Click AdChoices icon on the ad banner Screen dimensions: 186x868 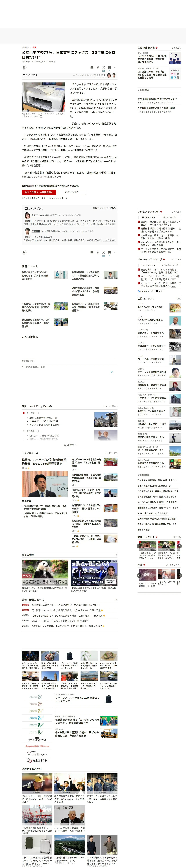(112, 372)
